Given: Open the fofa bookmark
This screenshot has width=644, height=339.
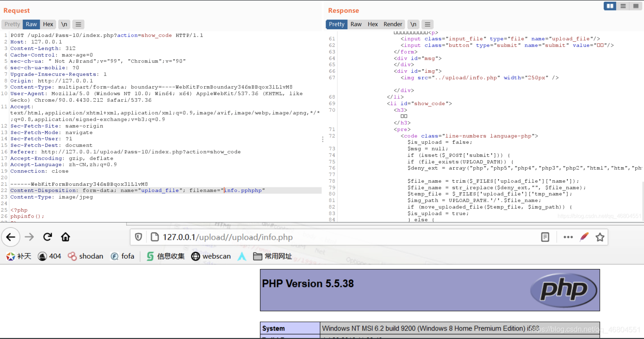Looking at the screenshot, I should tap(122, 256).
